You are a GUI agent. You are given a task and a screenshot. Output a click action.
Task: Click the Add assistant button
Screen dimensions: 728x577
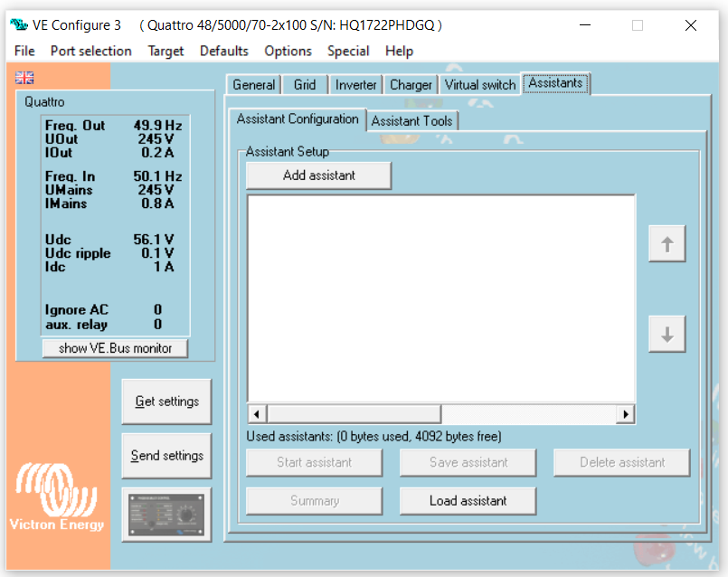[319, 175]
